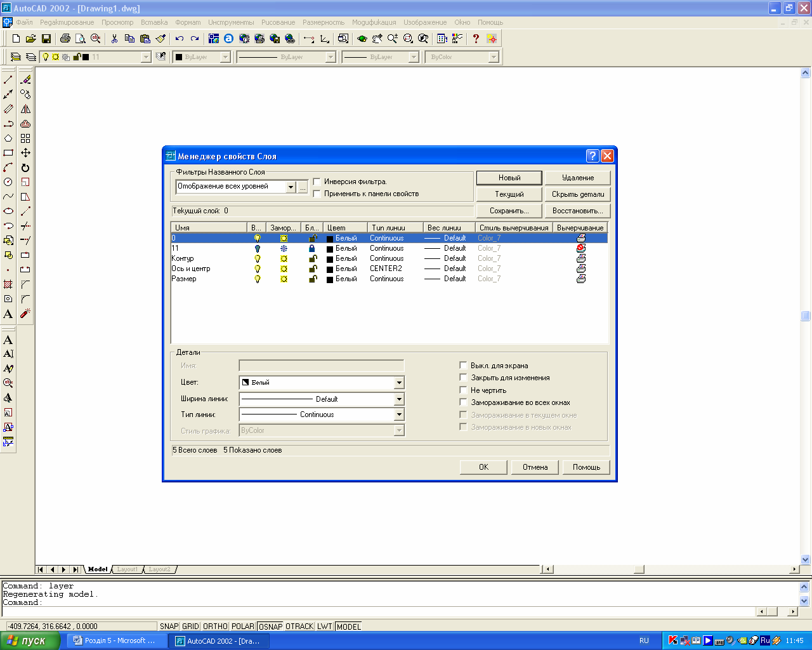Open the ByColor plot style dropdown
812x650 pixels.
click(x=494, y=57)
